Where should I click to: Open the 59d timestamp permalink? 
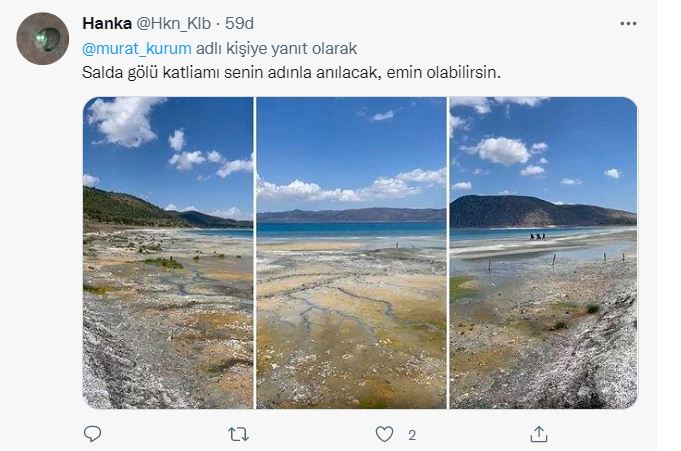click(239, 23)
